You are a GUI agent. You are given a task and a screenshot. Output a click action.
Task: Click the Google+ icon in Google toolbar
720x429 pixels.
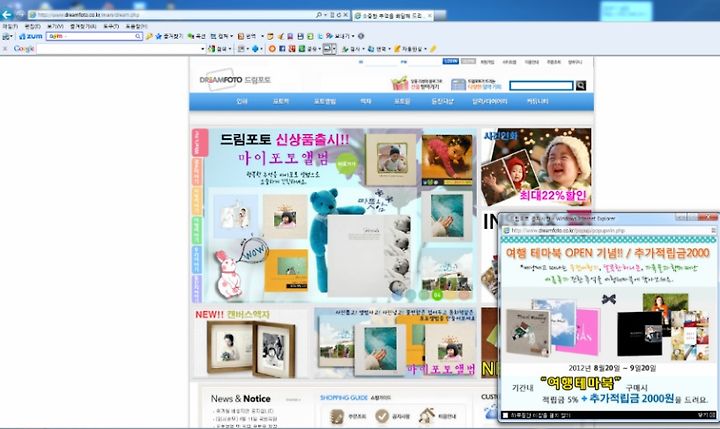292,49
